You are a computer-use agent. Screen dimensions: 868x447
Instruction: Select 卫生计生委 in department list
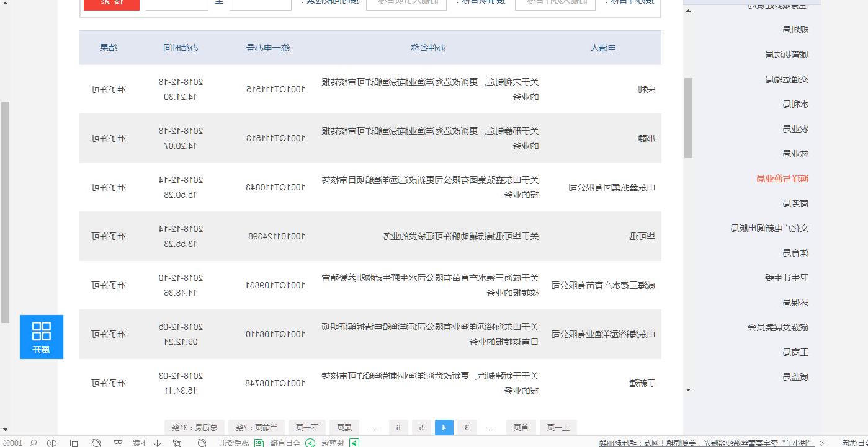point(787,278)
